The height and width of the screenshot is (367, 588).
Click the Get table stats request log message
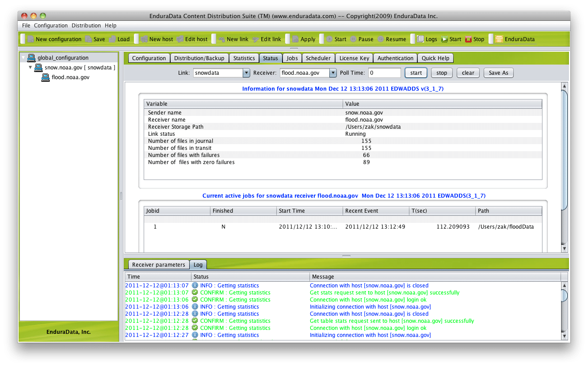pyautogui.click(x=392, y=321)
